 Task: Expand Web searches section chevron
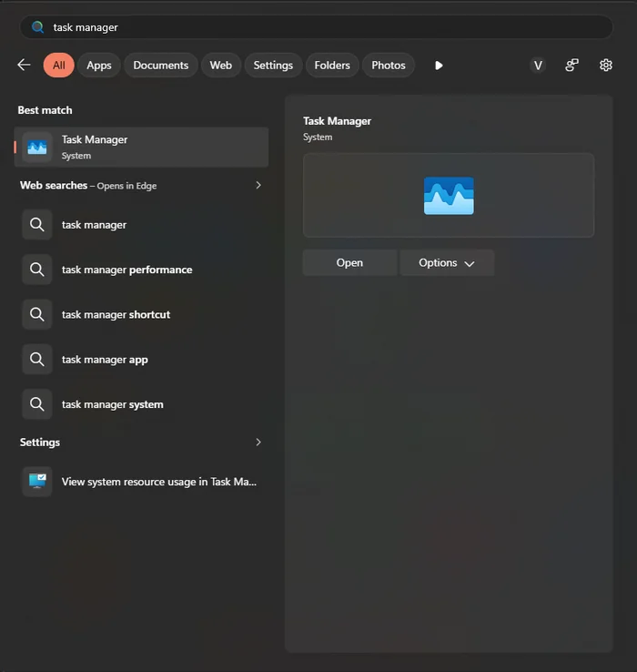tap(258, 185)
